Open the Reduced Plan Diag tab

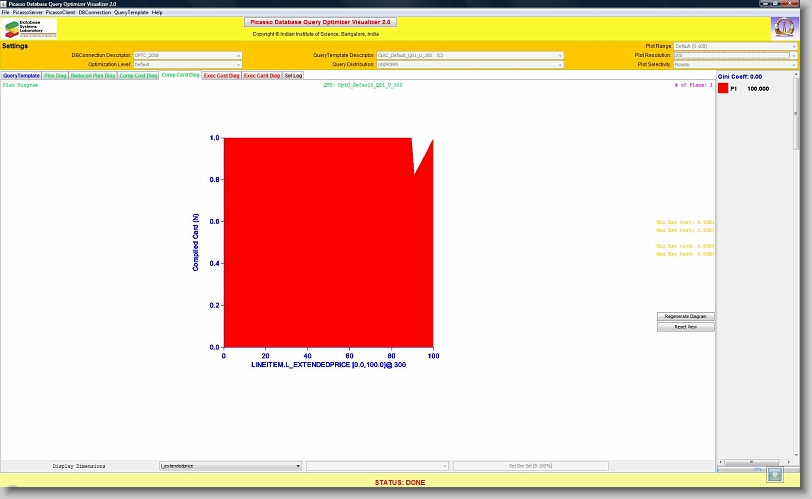coord(93,75)
